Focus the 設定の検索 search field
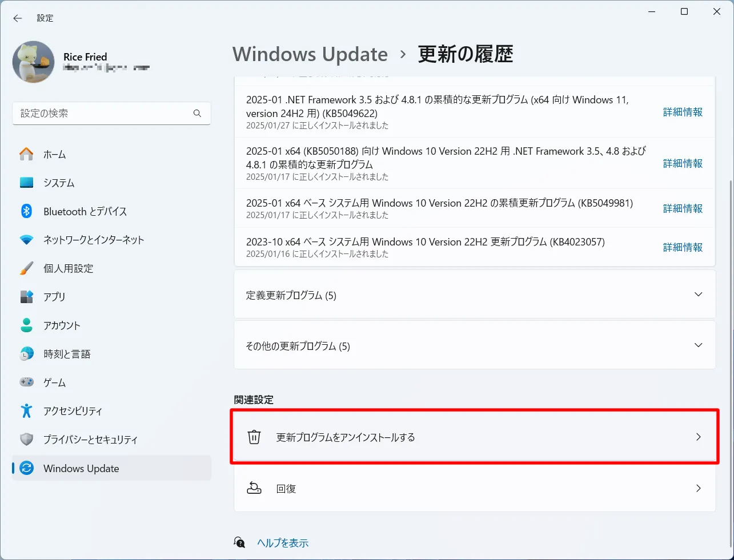This screenshot has height=560, width=734. click(x=111, y=113)
